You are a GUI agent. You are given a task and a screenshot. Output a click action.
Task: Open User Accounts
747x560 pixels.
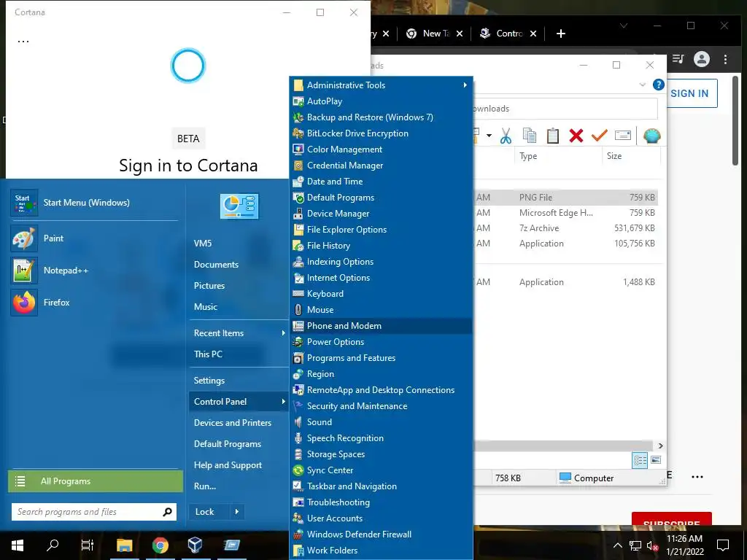[x=381, y=518]
